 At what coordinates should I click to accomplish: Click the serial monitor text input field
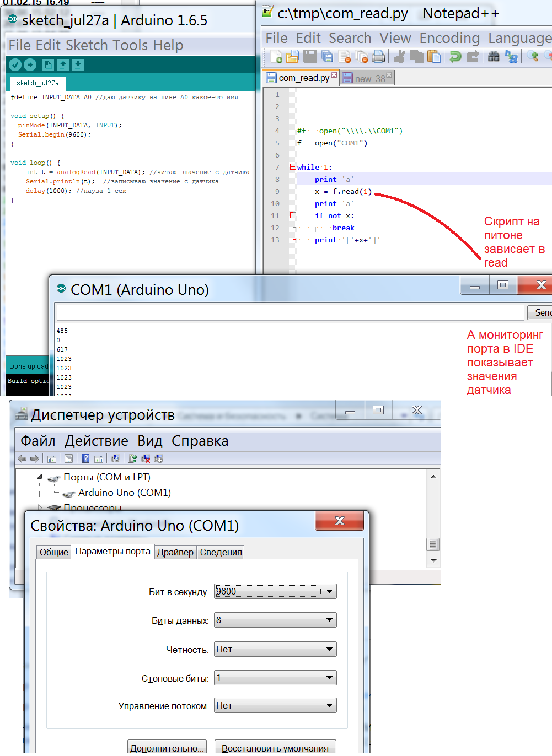pyautogui.click(x=290, y=312)
